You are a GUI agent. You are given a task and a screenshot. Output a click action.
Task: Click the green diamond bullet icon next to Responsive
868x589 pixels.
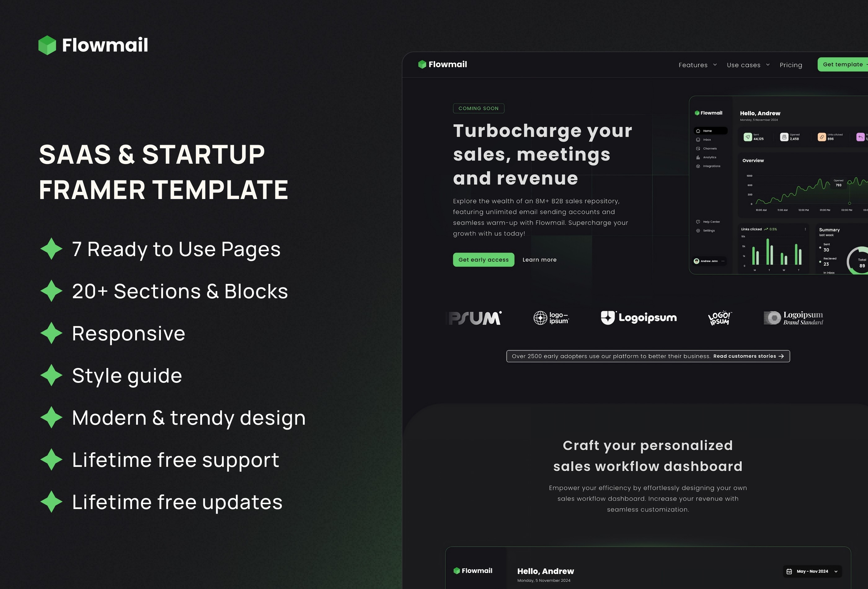(51, 333)
